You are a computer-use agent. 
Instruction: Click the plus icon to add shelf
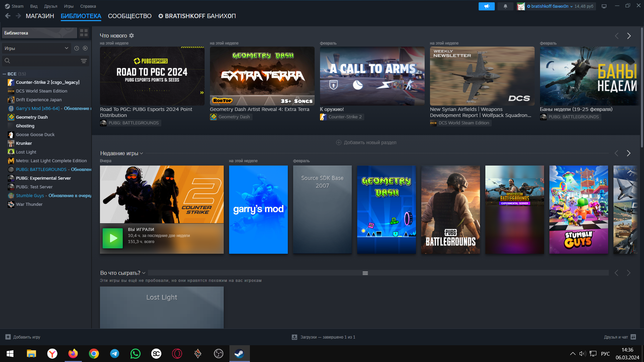339,142
